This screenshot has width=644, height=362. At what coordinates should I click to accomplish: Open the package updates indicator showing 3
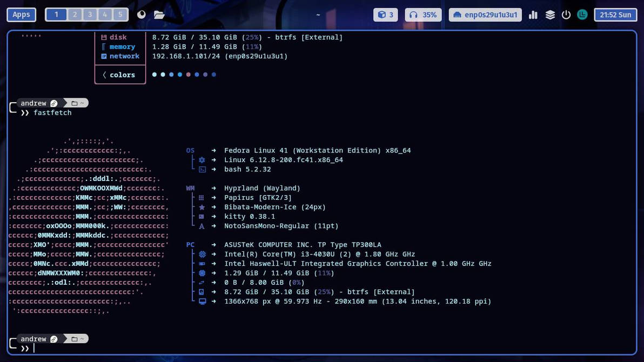(385, 15)
